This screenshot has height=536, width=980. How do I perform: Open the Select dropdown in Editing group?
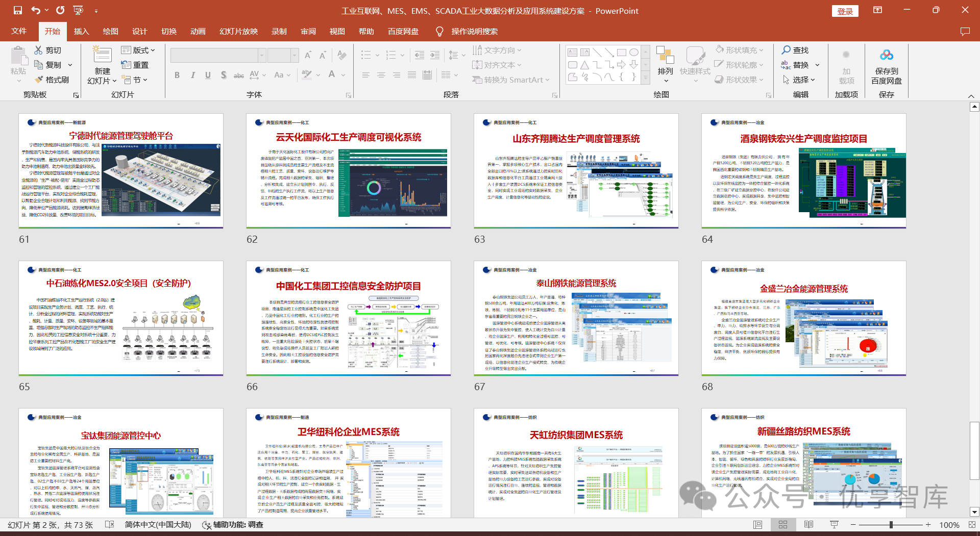pos(799,80)
